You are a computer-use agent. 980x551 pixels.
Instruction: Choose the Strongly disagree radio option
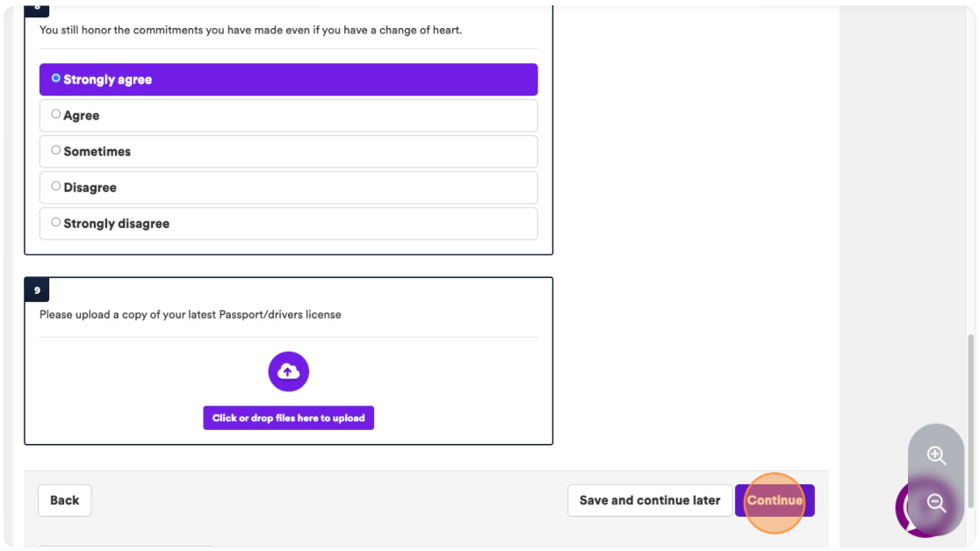click(x=55, y=222)
